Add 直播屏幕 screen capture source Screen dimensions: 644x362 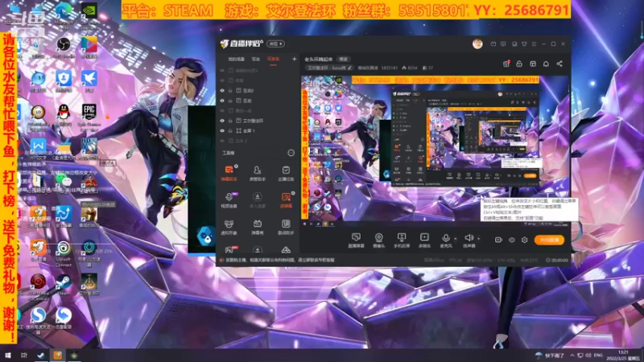356,240
